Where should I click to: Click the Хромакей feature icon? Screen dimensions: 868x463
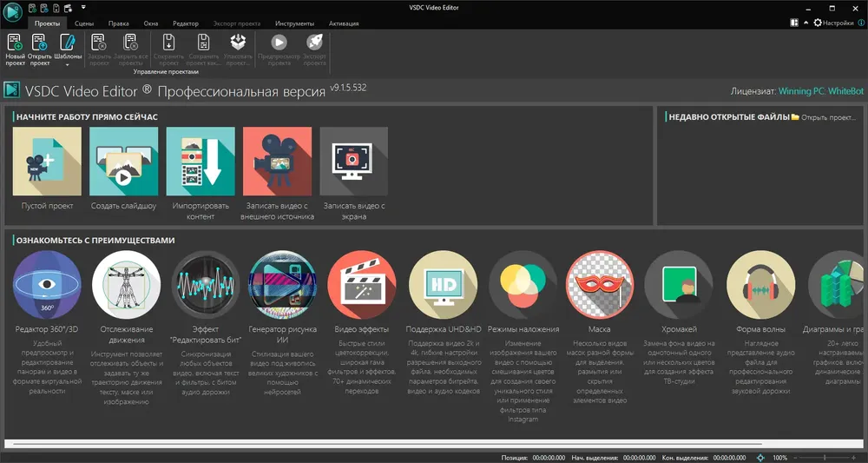coord(679,285)
